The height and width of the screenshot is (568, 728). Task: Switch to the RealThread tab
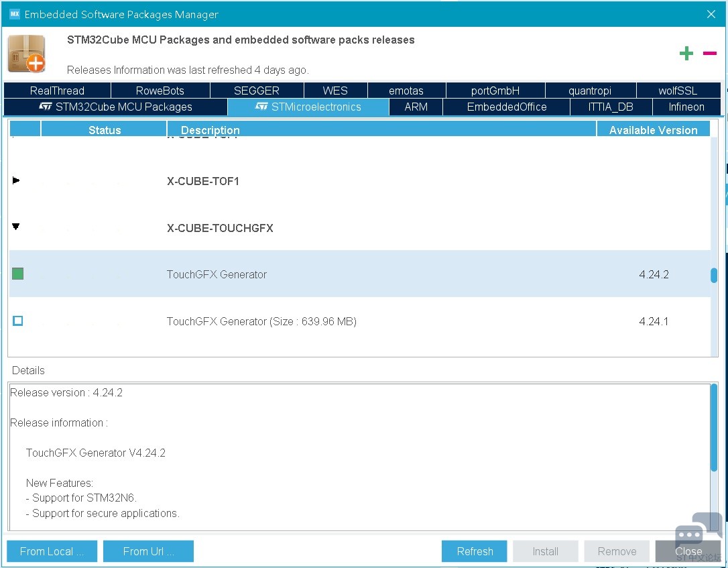point(57,91)
